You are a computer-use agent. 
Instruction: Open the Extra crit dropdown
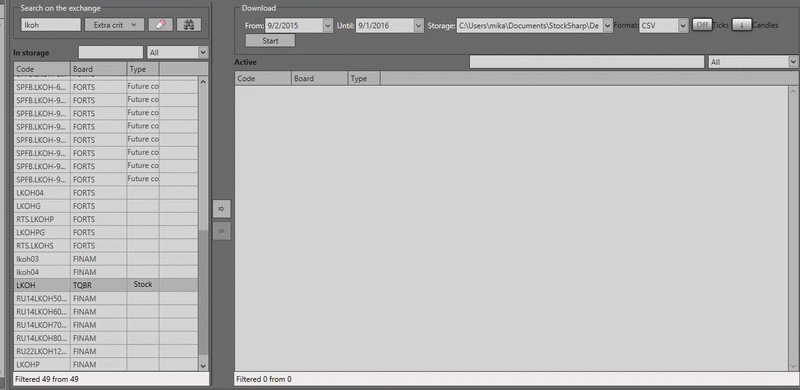pyautogui.click(x=114, y=25)
